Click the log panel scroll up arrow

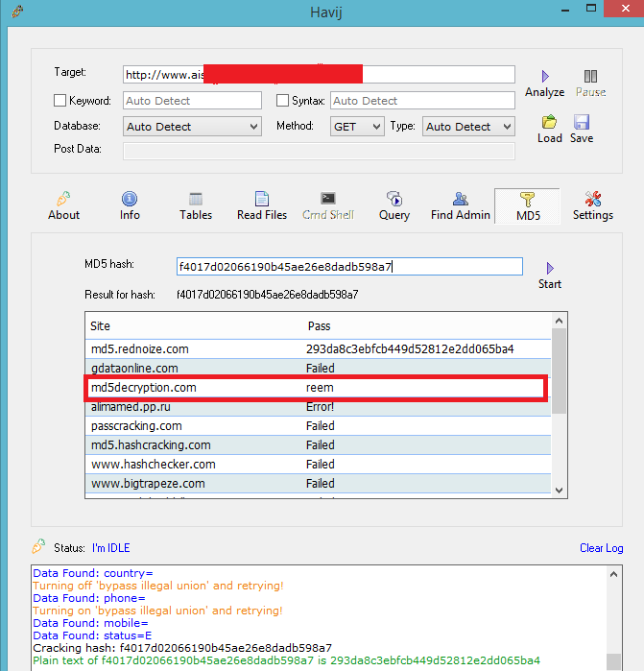click(613, 574)
